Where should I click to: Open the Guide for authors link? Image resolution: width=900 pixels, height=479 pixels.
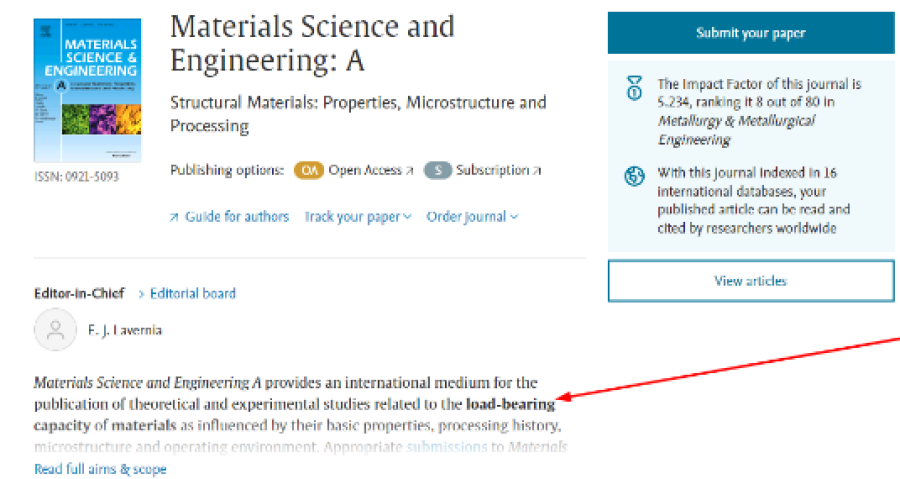(237, 217)
